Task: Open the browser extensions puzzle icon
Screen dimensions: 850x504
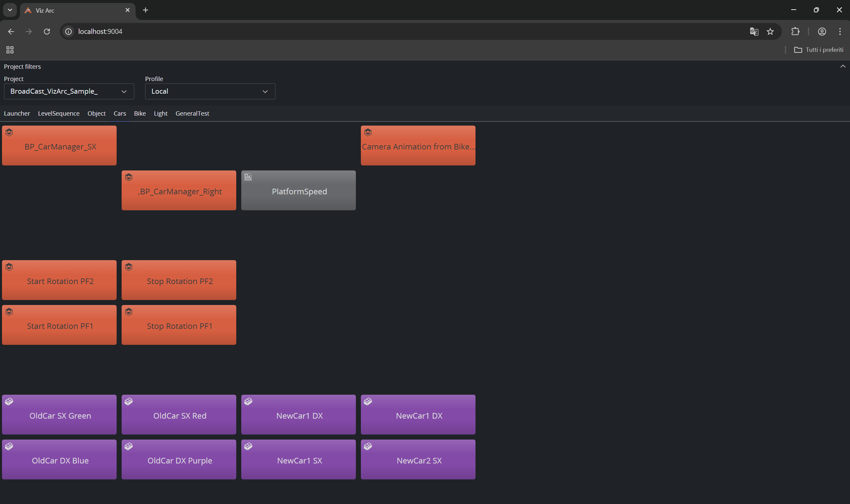Action: click(x=795, y=32)
